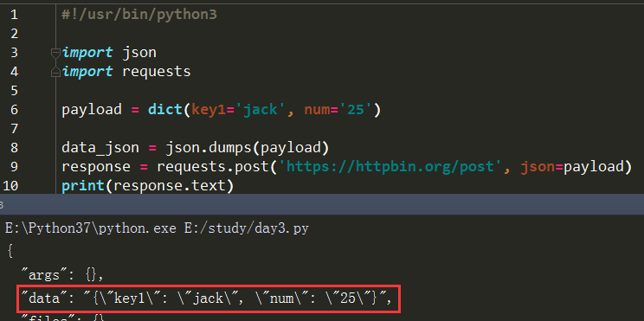This screenshot has width=644, height=321.
Task: Collapse the import block at 'import json'
Action: (55, 53)
